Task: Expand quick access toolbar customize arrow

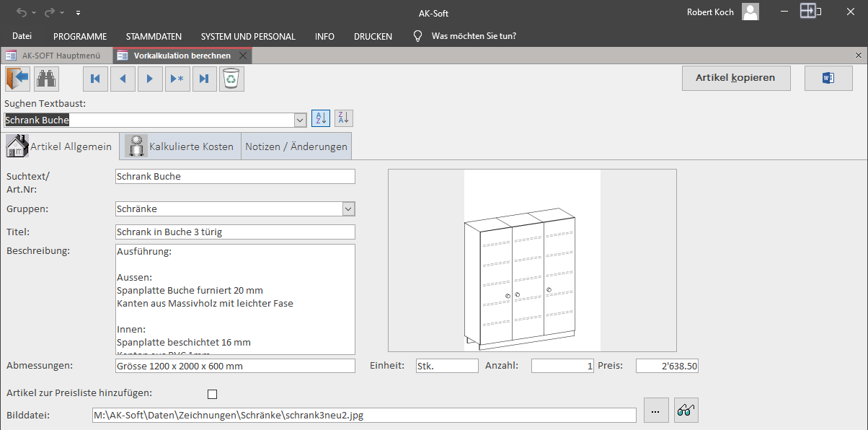Action: (78, 13)
